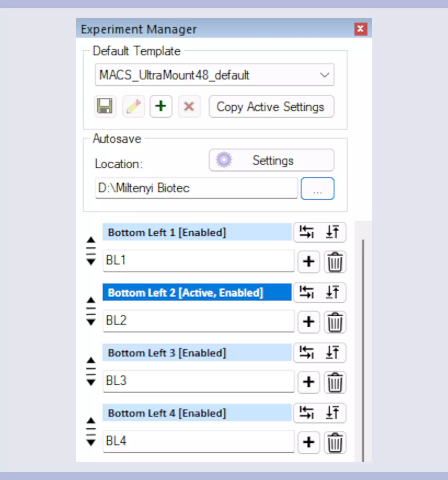Click the plus button next to BL2
Viewport: 448px width, 480px height.
[x=309, y=322]
